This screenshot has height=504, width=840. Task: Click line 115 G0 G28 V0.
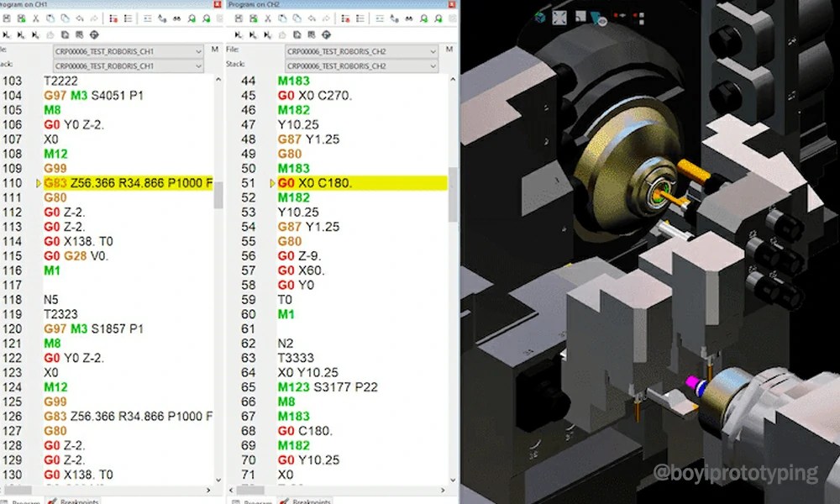(x=76, y=256)
